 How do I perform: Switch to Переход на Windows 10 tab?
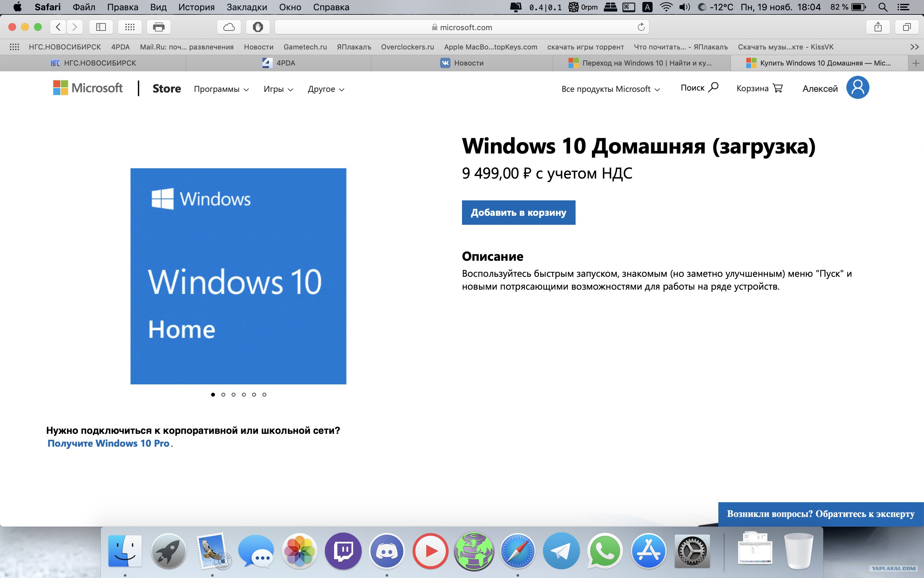[x=641, y=63]
